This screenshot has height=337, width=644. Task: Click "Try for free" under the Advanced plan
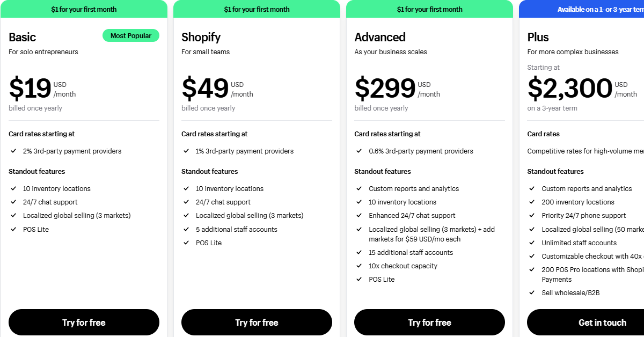coord(429,322)
